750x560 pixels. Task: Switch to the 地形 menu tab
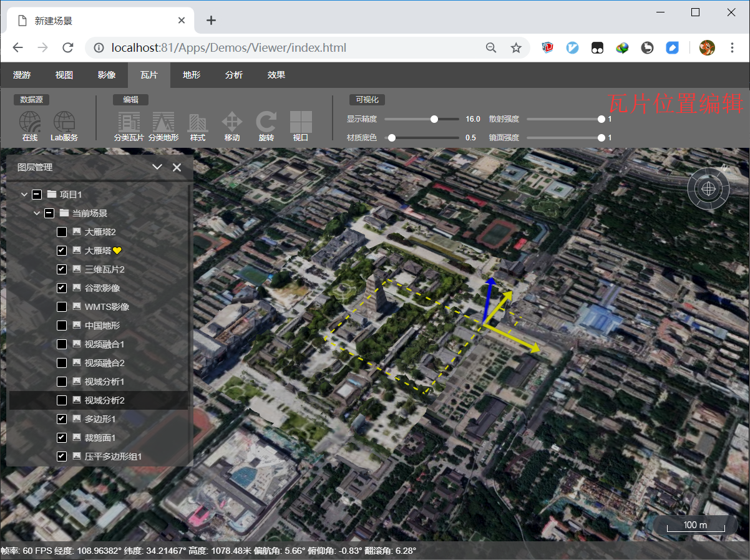[192, 75]
